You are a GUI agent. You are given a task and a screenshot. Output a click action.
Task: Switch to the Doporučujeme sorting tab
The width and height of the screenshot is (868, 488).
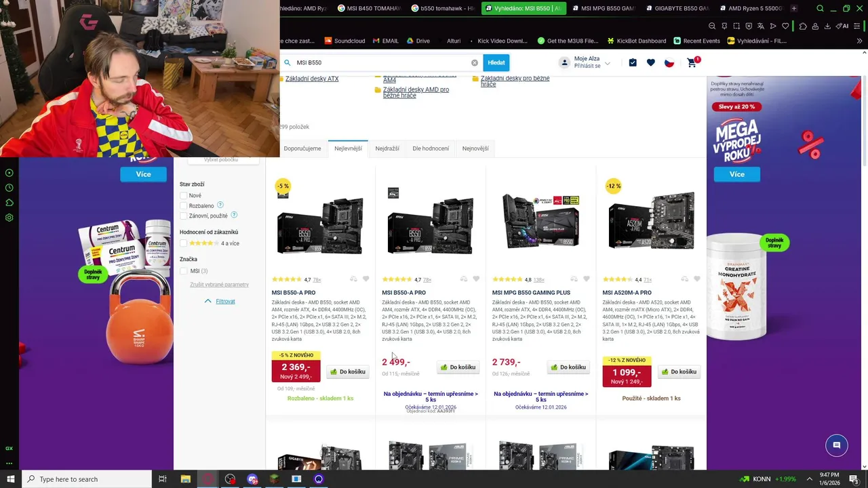[x=302, y=148]
